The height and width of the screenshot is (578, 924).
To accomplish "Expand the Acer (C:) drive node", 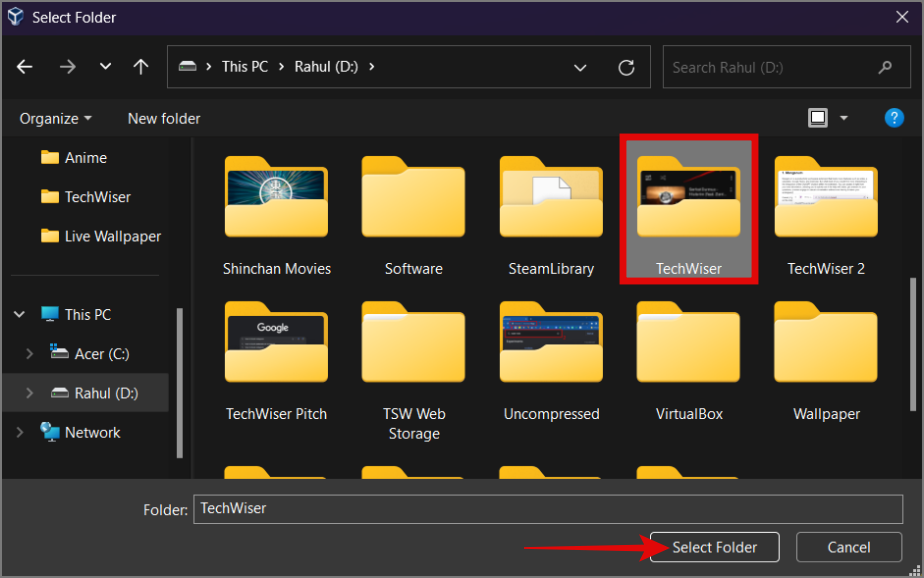I will coord(29,354).
